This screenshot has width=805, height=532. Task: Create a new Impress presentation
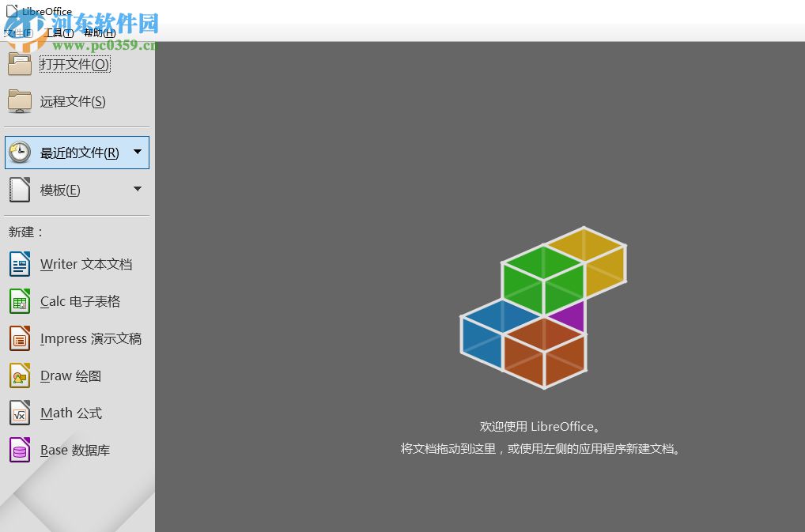(90, 338)
